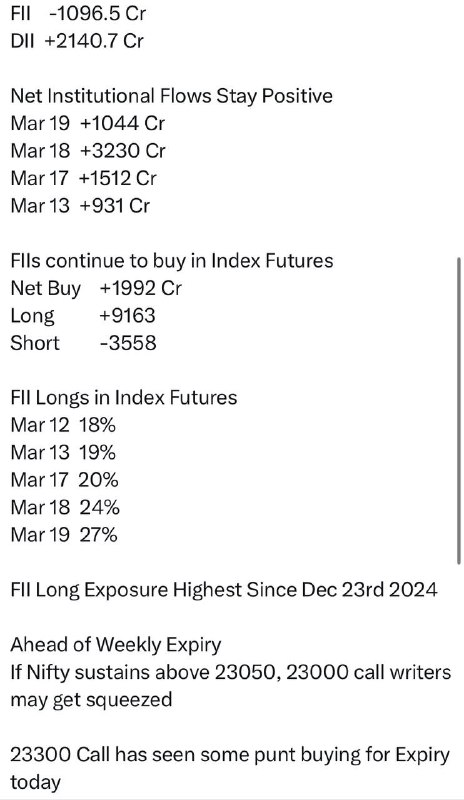This screenshot has height=800, width=464.
Task: Select 'Net Institutional Flows Stay Positive' heading
Action: click(172, 95)
